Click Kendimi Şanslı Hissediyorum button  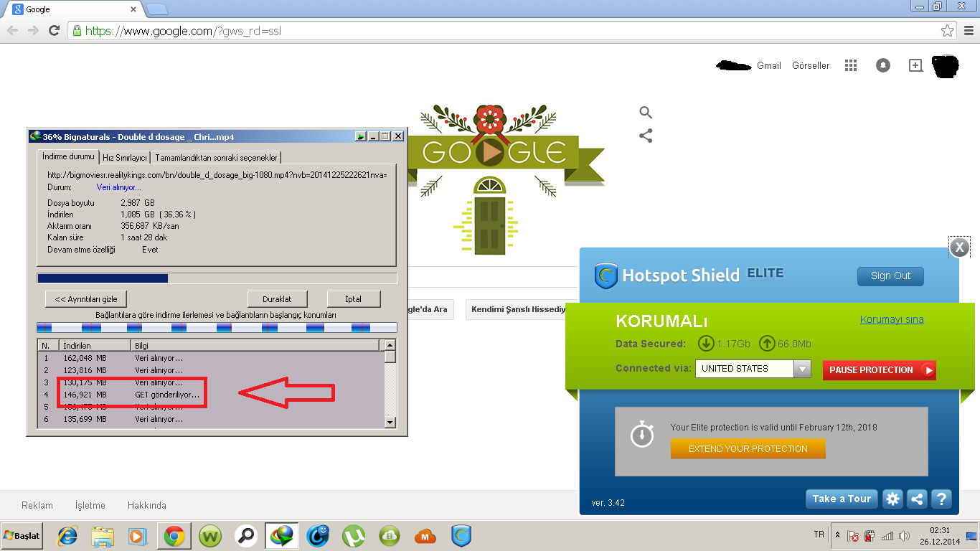point(522,310)
